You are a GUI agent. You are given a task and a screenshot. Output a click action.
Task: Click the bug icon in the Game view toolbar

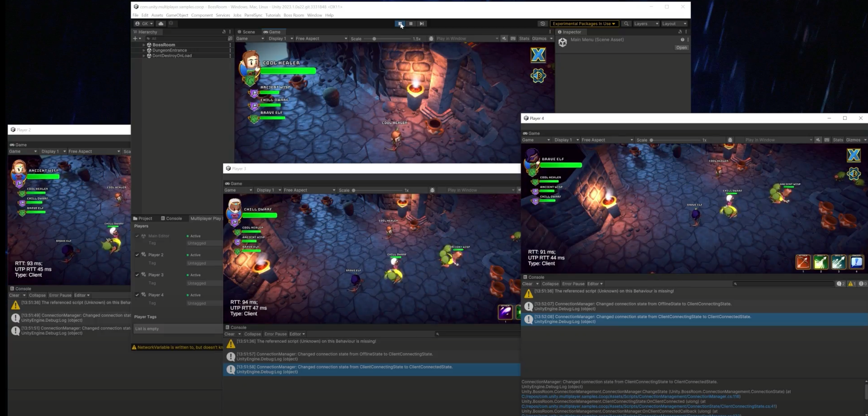431,39
